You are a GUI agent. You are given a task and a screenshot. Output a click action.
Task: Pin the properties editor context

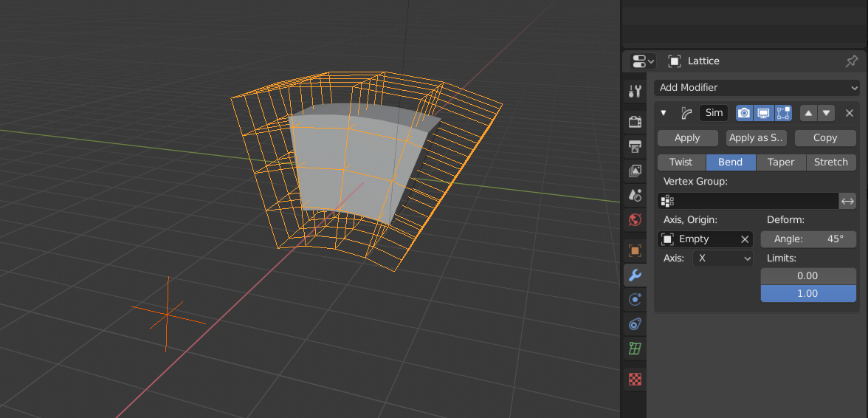coord(852,61)
